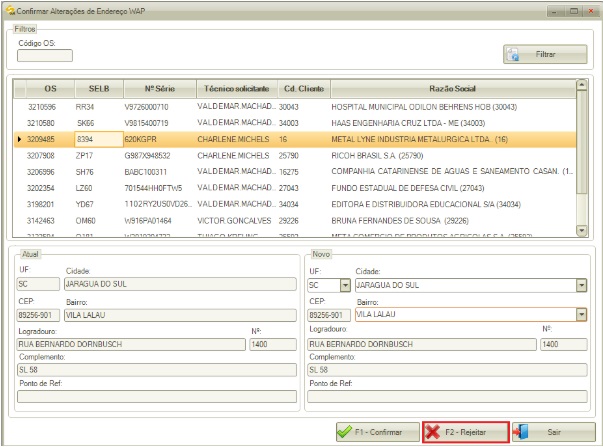Screen dimensions: 603x447
Task: Click serial number BABC100311
Action: [145, 172]
